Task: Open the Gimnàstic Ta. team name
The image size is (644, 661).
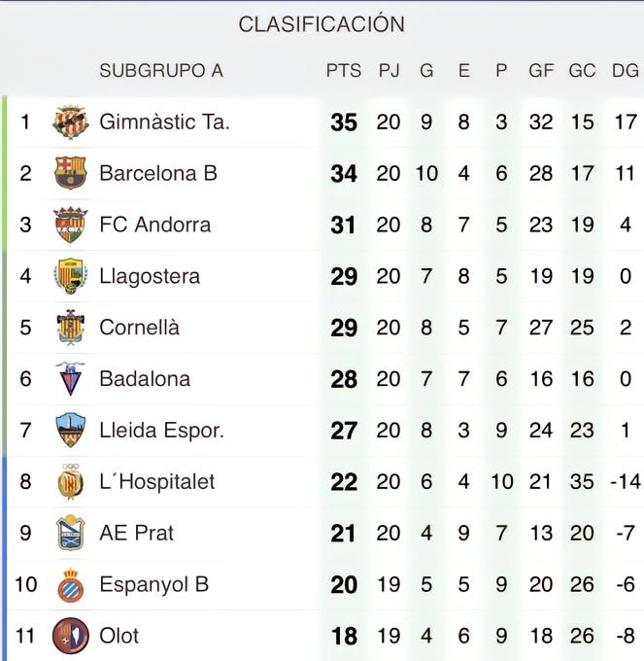Action: (164, 122)
